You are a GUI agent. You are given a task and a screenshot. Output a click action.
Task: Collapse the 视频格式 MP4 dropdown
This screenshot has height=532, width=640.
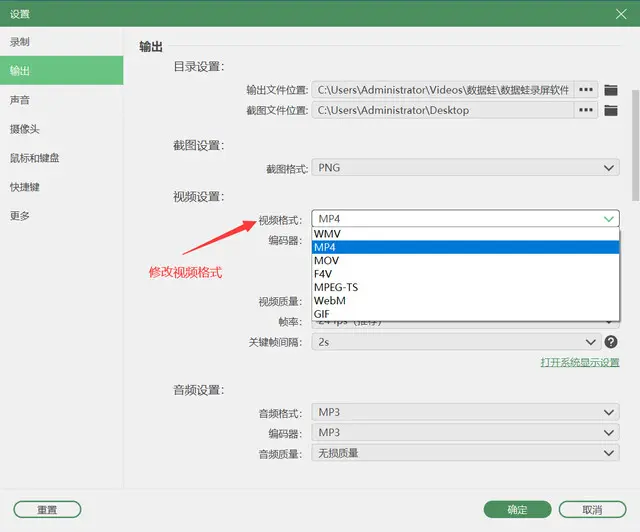point(465,219)
